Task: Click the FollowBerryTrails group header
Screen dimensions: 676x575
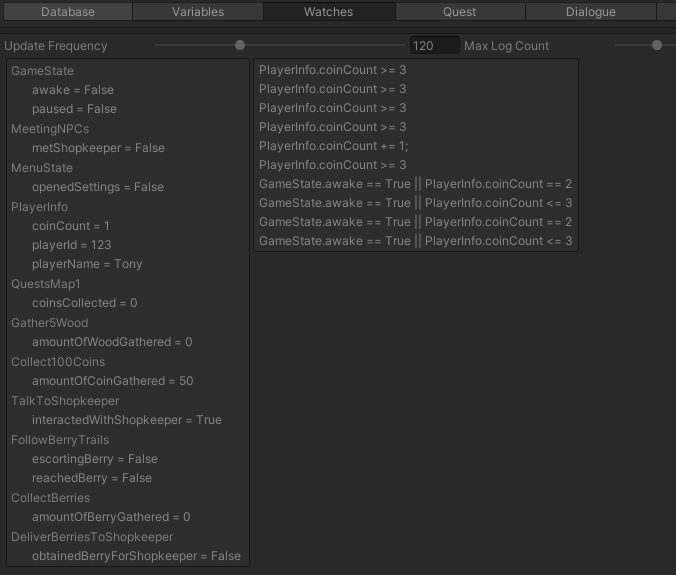Action: pos(60,440)
